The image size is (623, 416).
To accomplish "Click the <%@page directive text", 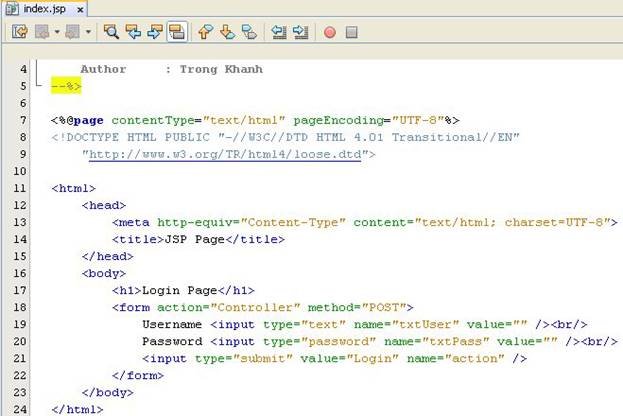I will [x=77, y=120].
